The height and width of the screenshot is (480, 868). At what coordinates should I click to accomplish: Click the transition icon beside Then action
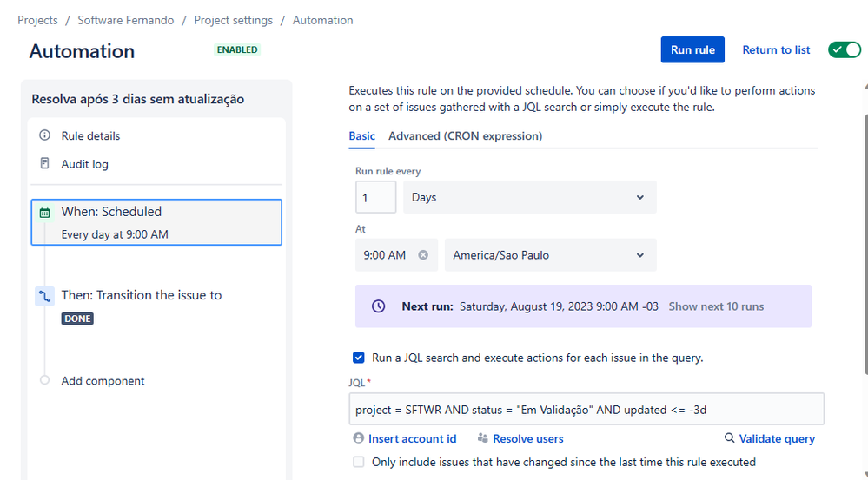(x=45, y=296)
